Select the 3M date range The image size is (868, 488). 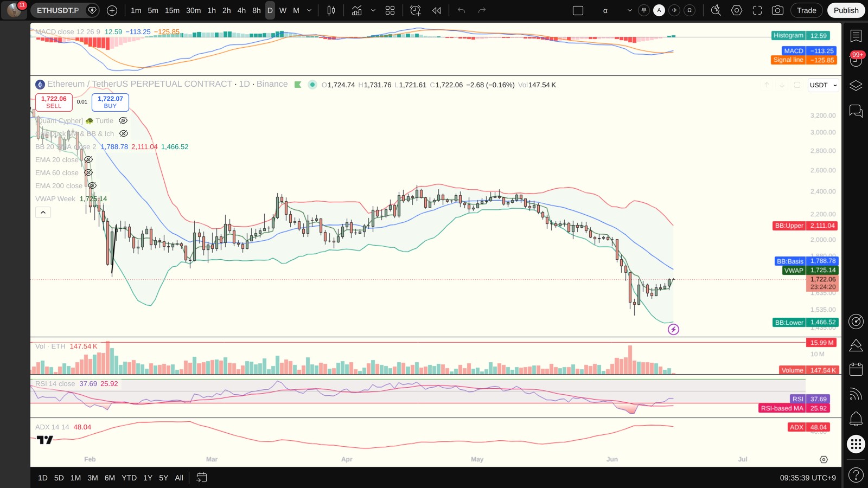click(93, 478)
